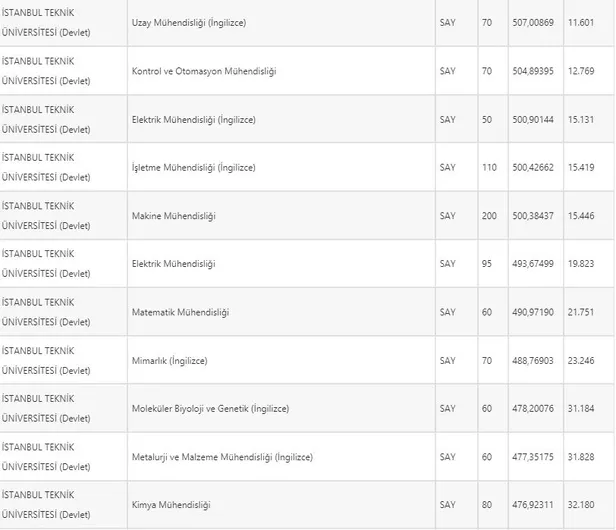The height and width of the screenshot is (530, 616).
Task: Select the score value 493,67499
Action: (530, 264)
